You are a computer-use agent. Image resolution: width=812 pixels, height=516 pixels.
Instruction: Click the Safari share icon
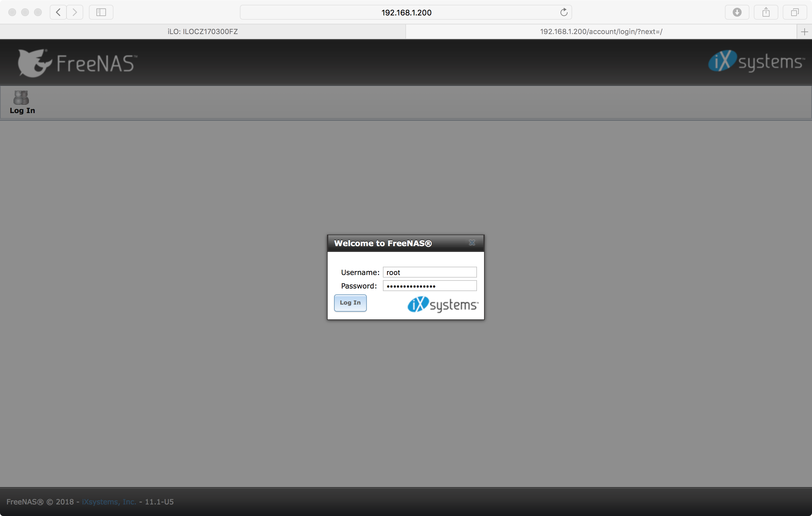click(766, 13)
